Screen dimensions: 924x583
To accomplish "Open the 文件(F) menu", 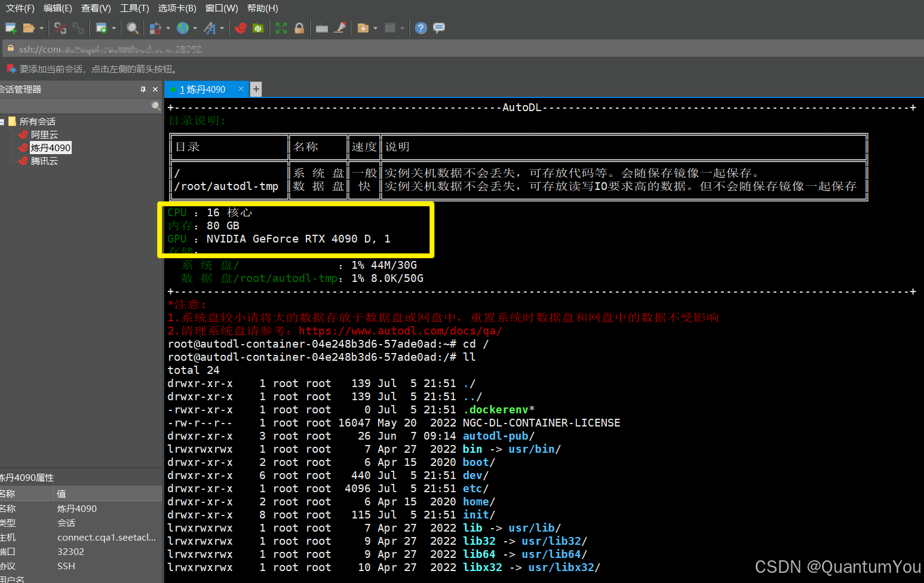I will 20,8.
